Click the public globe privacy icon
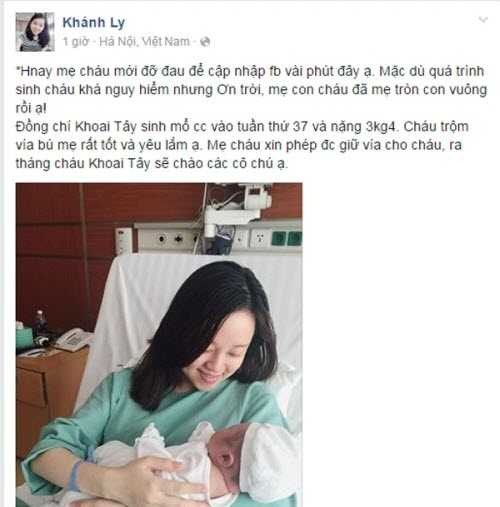This screenshot has height=507, width=500. [205, 42]
